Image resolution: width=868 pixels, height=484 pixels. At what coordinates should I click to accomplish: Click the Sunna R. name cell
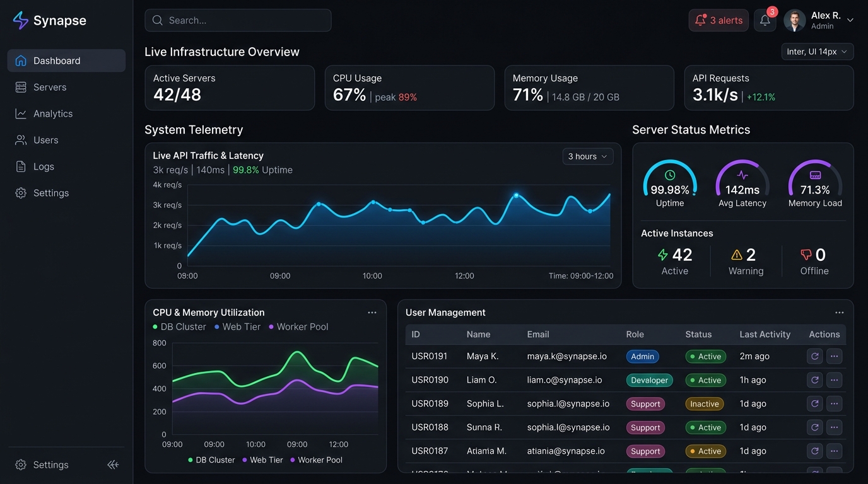click(x=484, y=427)
